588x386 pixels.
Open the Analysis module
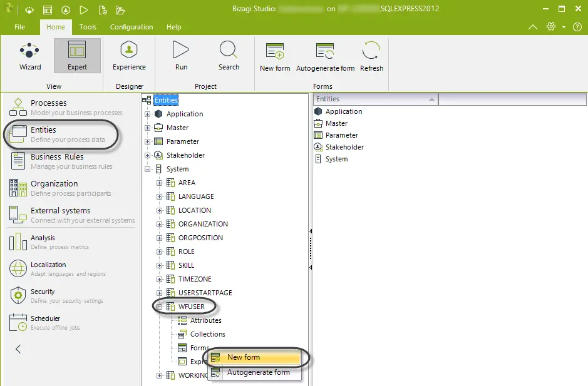(49, 242)
